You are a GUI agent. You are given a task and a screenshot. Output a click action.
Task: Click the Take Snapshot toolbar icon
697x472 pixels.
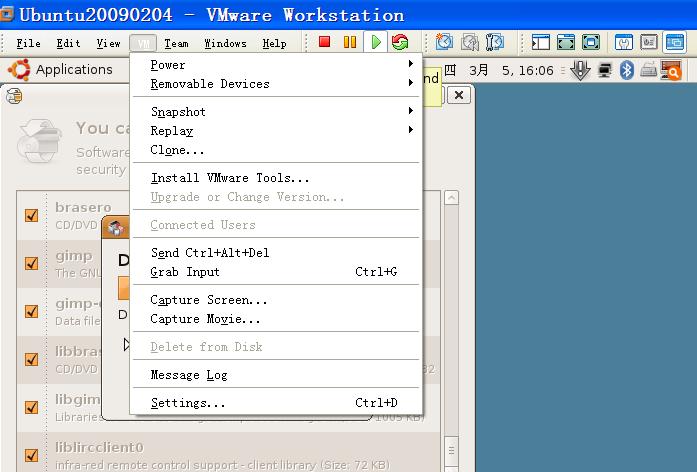444,42
